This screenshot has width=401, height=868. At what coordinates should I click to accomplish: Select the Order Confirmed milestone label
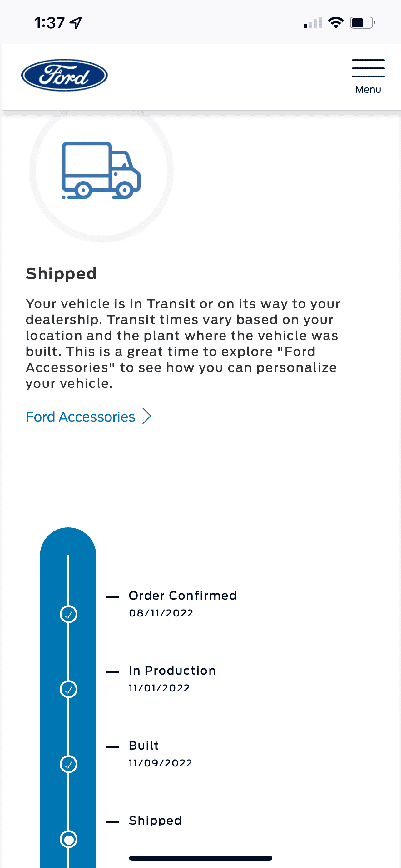point(182,596)
